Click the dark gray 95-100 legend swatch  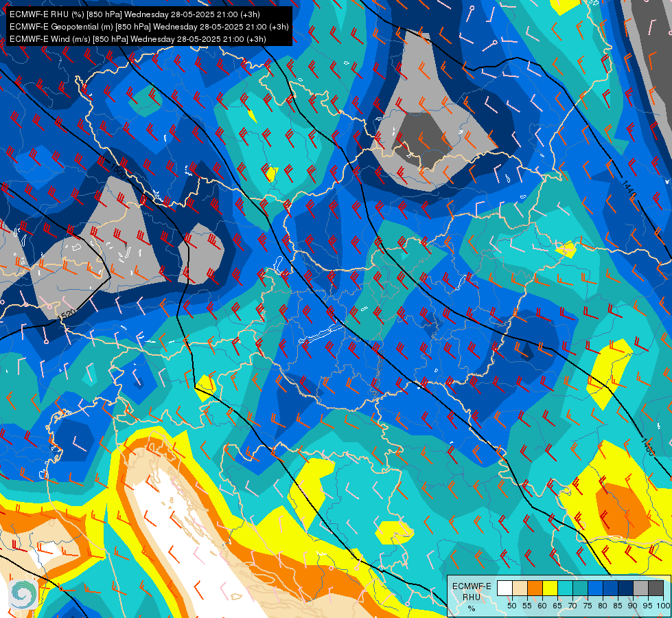(656, 588)
